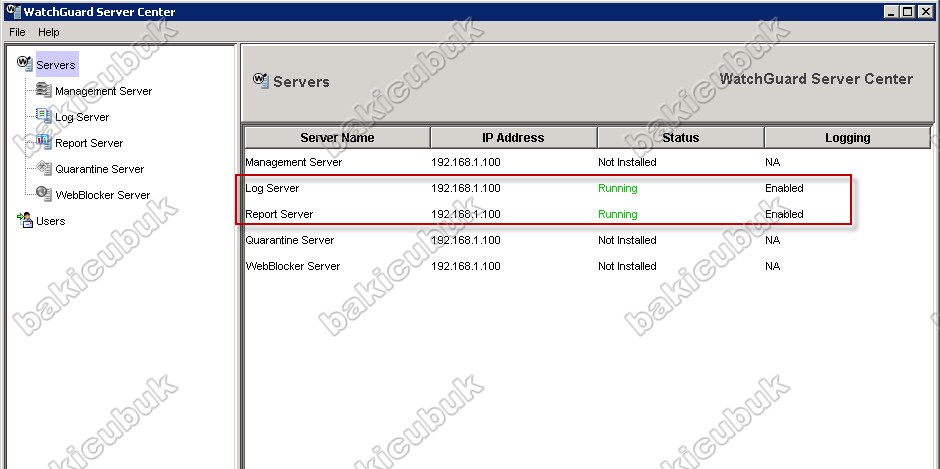
Task: Select Log Server name in the table
Action: 272,188
